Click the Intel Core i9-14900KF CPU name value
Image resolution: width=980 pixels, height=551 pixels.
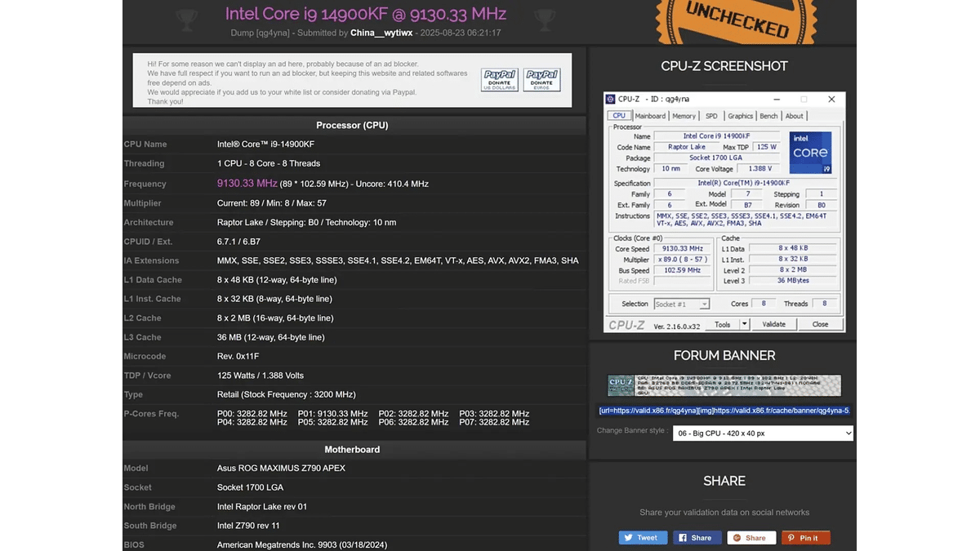coord(265,144)
